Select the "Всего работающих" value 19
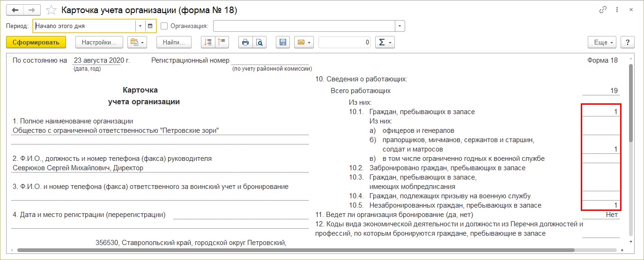The height and width of the screenshot is (260, 644). tap(601, 91)
